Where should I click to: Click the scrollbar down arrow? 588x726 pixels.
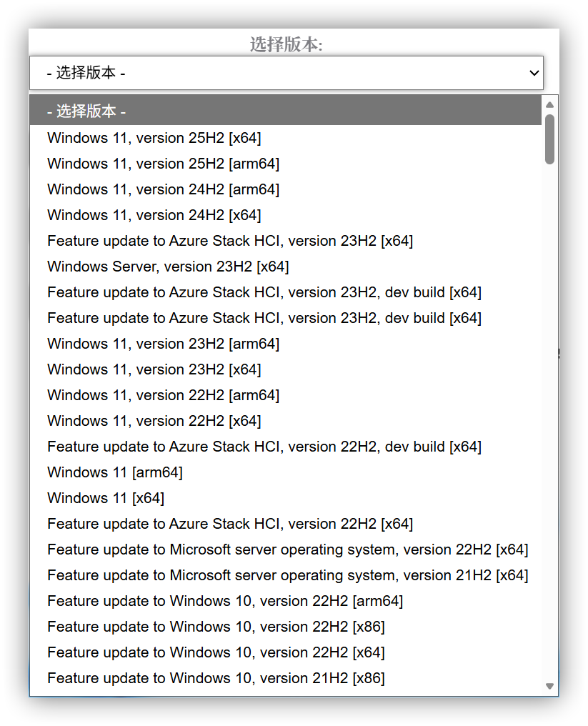549,686
